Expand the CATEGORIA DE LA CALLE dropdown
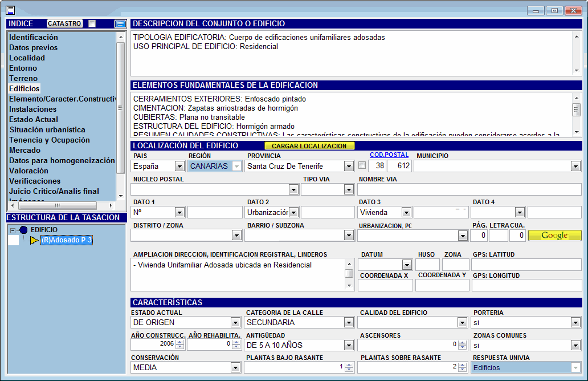This screenshot has height=381, width=588. point(349,322)
